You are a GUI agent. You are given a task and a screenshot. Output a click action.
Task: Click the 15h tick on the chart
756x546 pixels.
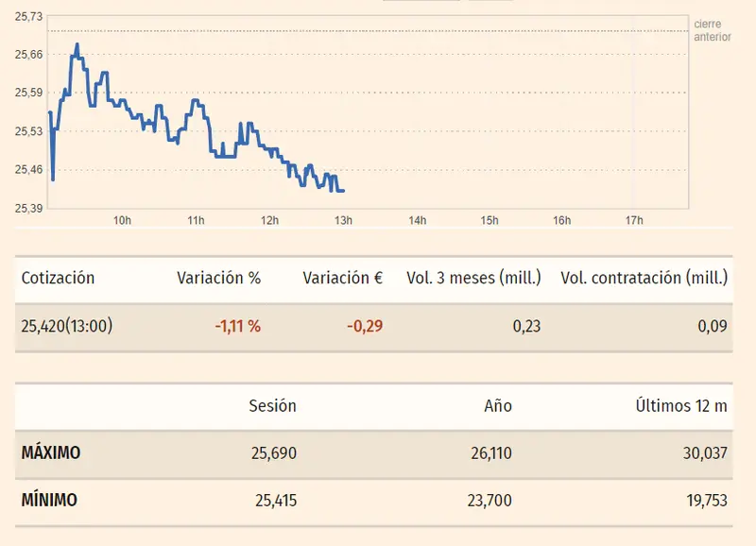click(x=490, y=221)
